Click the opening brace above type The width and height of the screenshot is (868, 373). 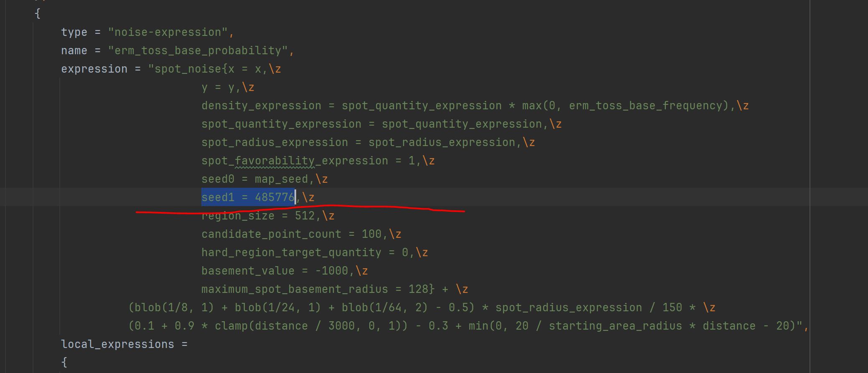tap(38, 14)
